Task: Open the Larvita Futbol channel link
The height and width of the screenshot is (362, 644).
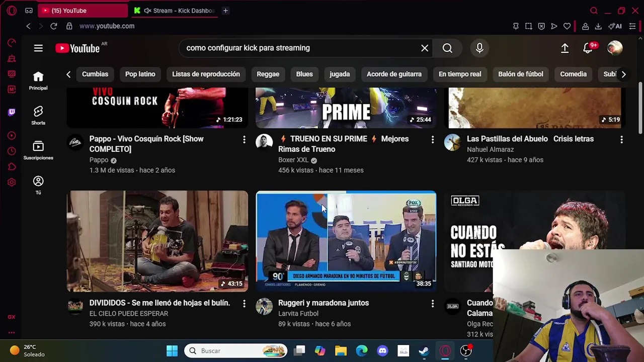Action: [298, 313]
